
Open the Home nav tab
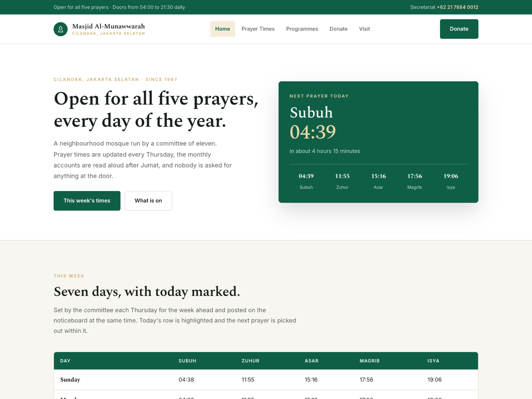pos(222,29)
